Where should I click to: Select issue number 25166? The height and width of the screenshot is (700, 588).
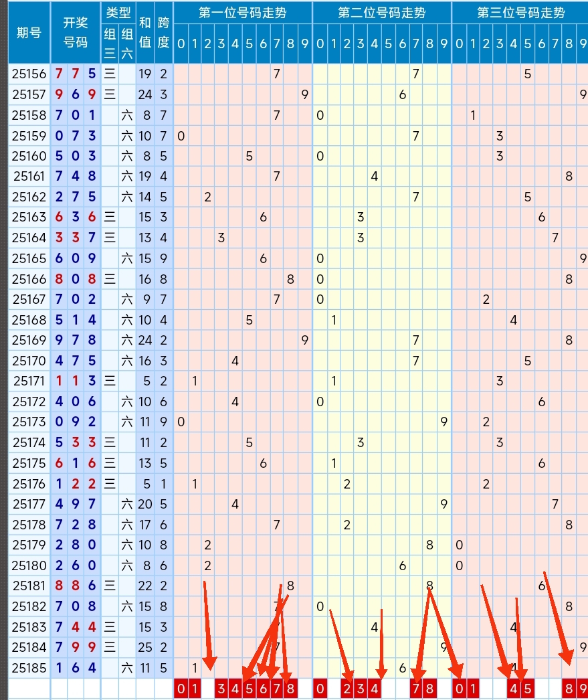tap(29, 279)
